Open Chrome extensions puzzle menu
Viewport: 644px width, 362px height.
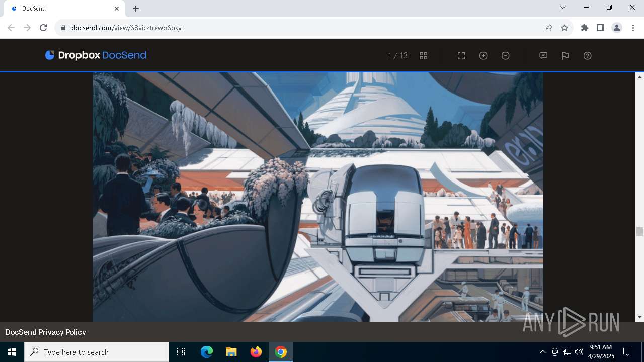(585, 28)
